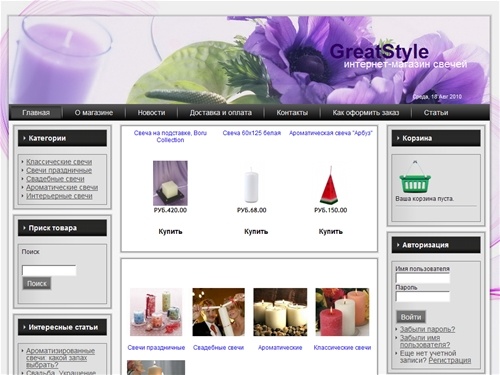This screenshot has width=500, height=375.
Task: Click the price РУБ.68.00
Action: click(x=252, y=210)
